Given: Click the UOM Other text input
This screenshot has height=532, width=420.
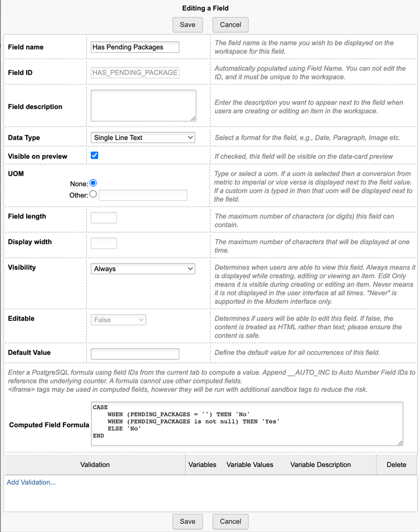Looking at the screenshot, I should (x=143, y=195).
